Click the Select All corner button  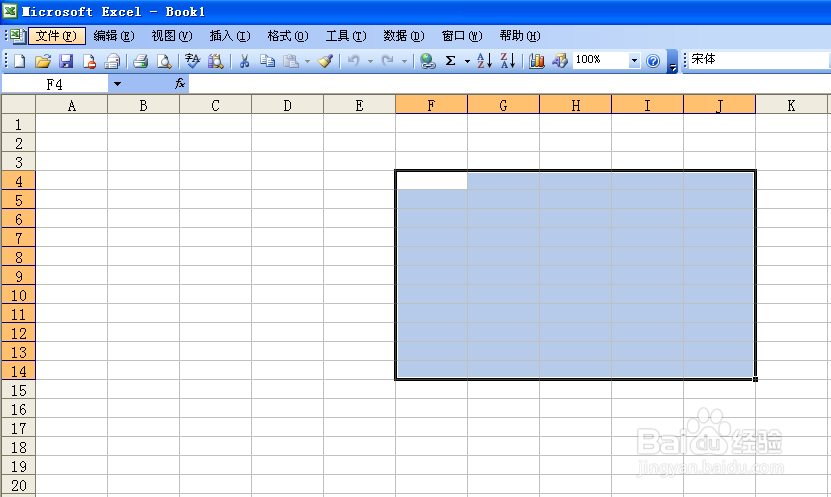click(x=19, y=104)
